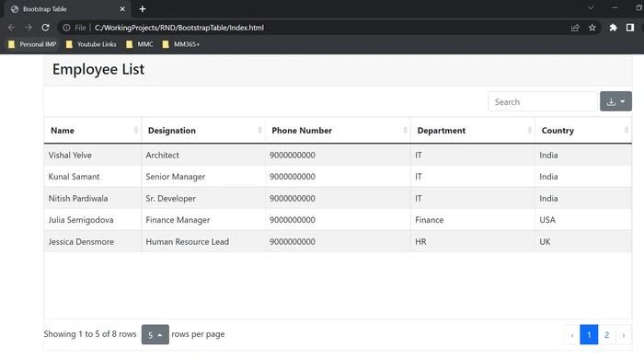Sort by Department column header

pyautogui.click(x=473, y=130)
